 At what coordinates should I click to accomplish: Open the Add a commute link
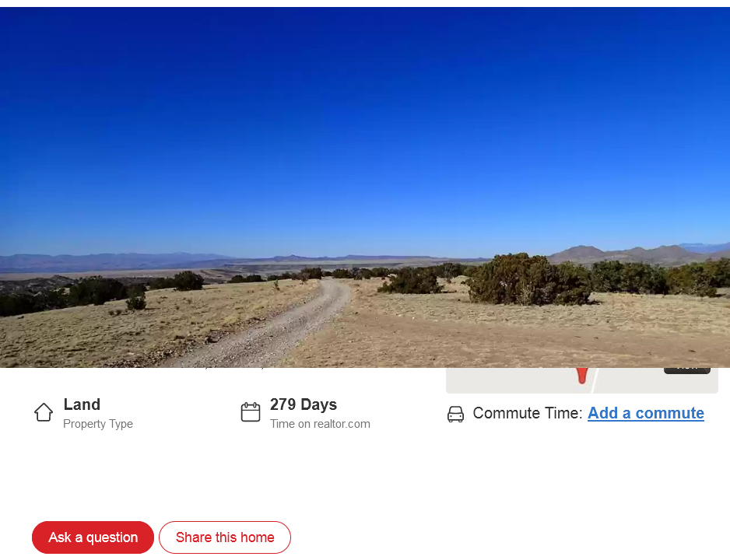pyautogui.click(x=646, y=413)
